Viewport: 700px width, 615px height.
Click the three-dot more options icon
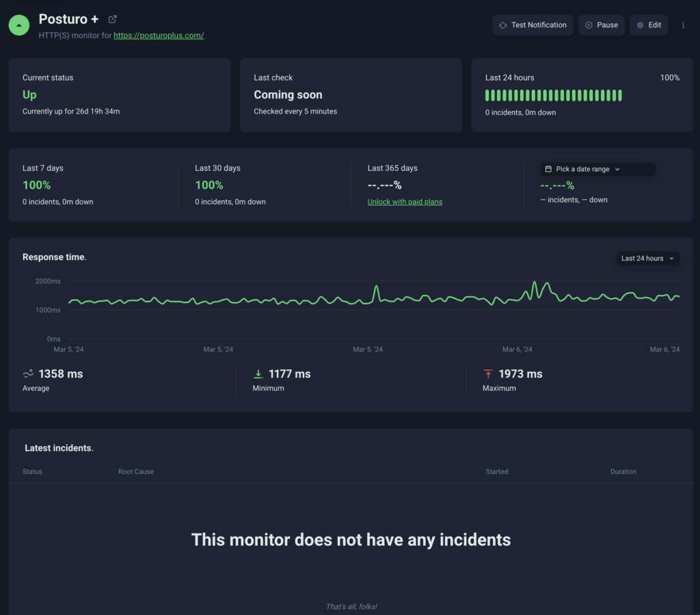click(x=683, y=25)
